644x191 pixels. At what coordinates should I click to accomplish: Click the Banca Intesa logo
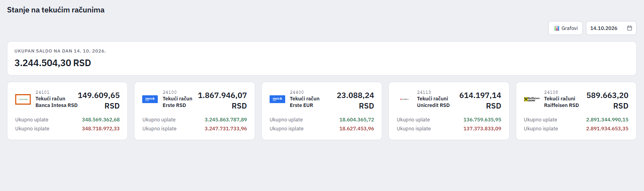[x=23, y=99]
